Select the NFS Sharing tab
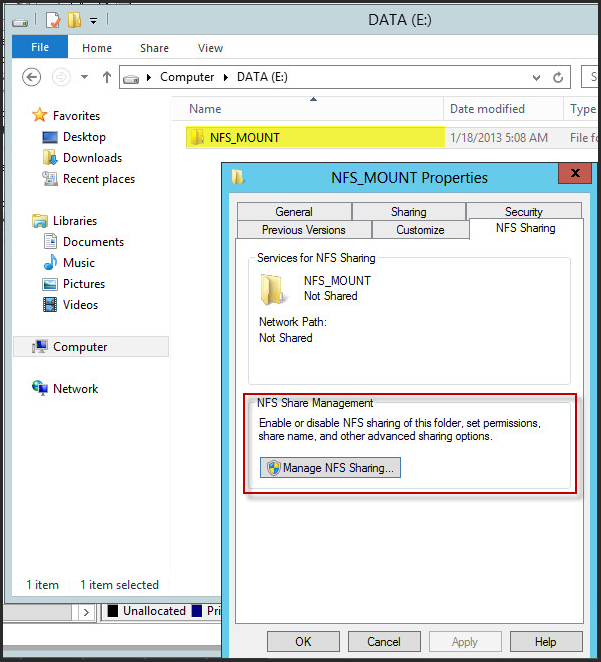 (526, 228)
